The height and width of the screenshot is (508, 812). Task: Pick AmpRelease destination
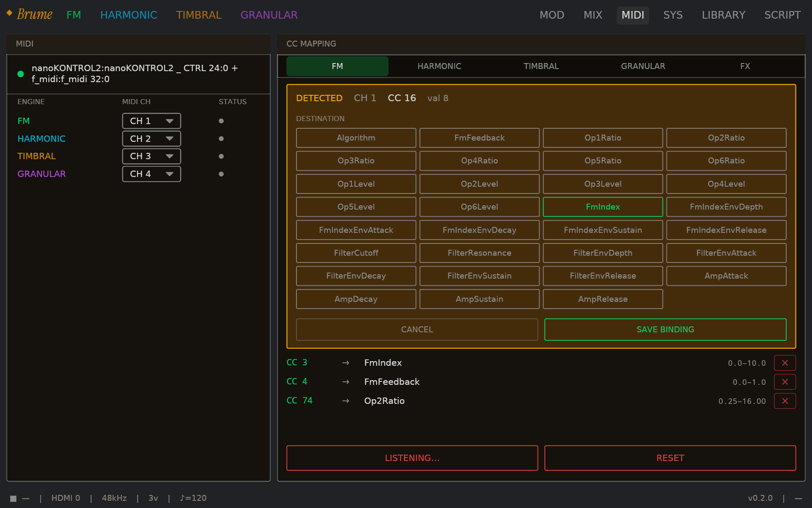point(603,299)
